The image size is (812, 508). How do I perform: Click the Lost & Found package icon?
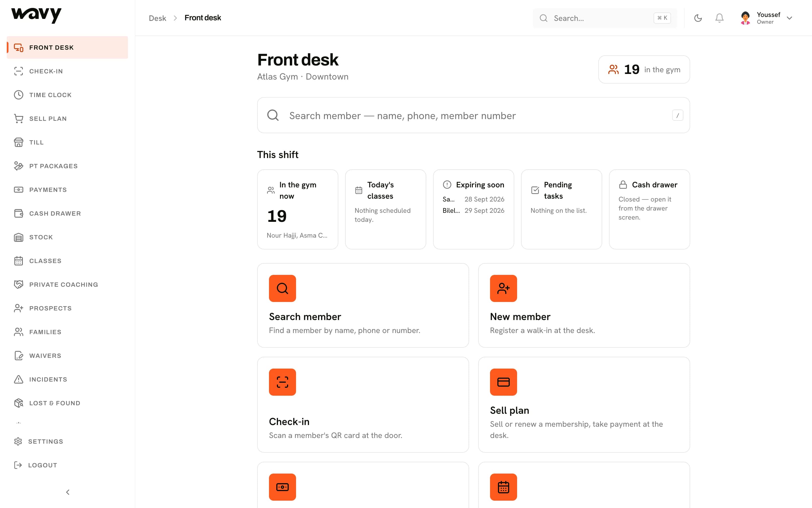tap(18, 403)
